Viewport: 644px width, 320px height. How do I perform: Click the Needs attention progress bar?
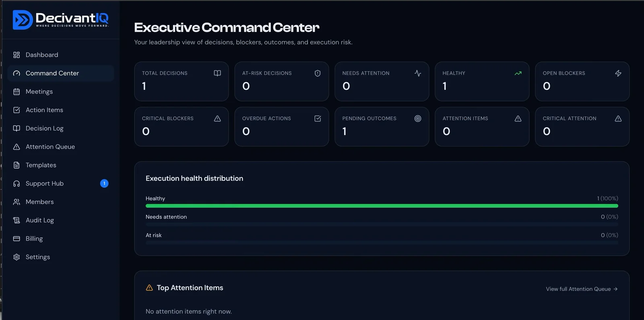pos(382,224)
